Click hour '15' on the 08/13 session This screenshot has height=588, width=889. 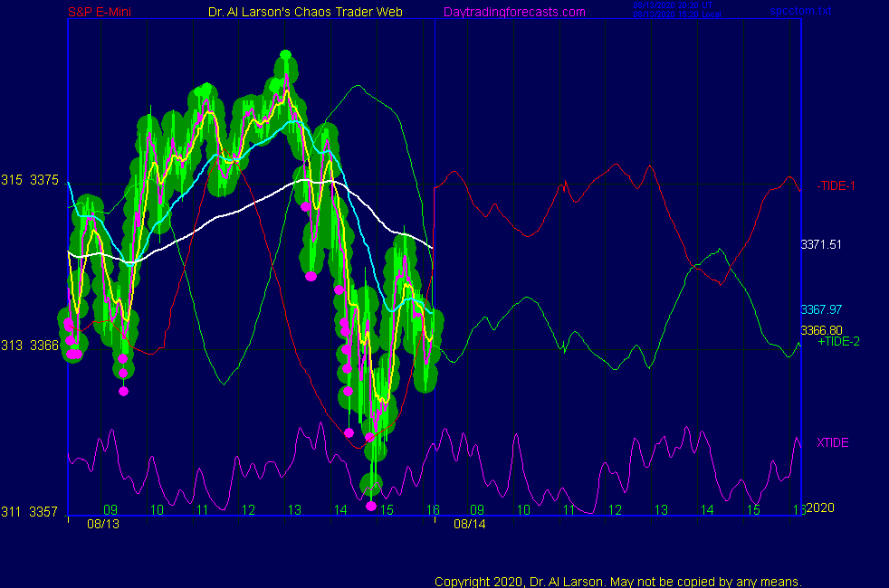point(387,510)
